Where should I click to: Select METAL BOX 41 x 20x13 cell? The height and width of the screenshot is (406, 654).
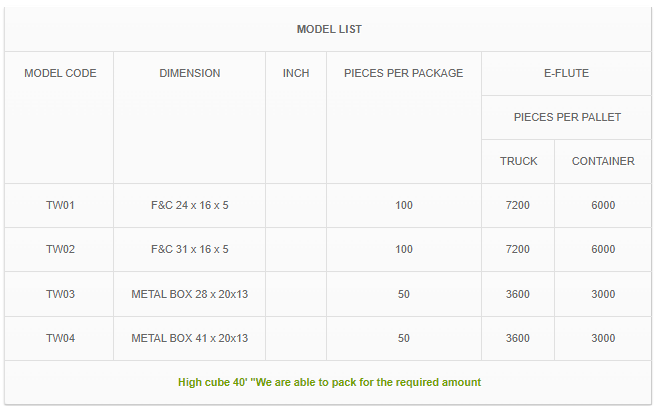pos(189,338)
